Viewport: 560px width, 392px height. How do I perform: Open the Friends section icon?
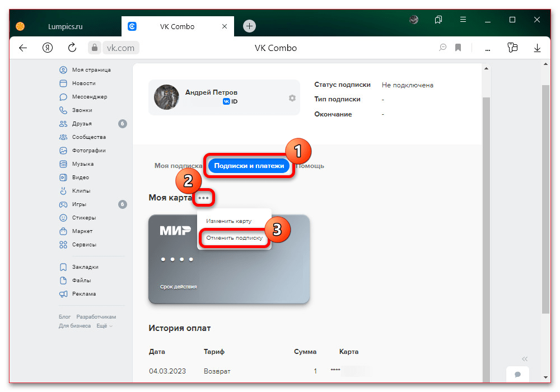pyautogui.click(x=63, y=124)
